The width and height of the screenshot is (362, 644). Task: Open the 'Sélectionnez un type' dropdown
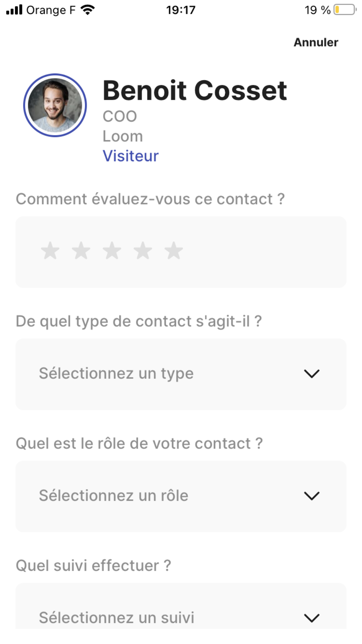tap(181, 374)
